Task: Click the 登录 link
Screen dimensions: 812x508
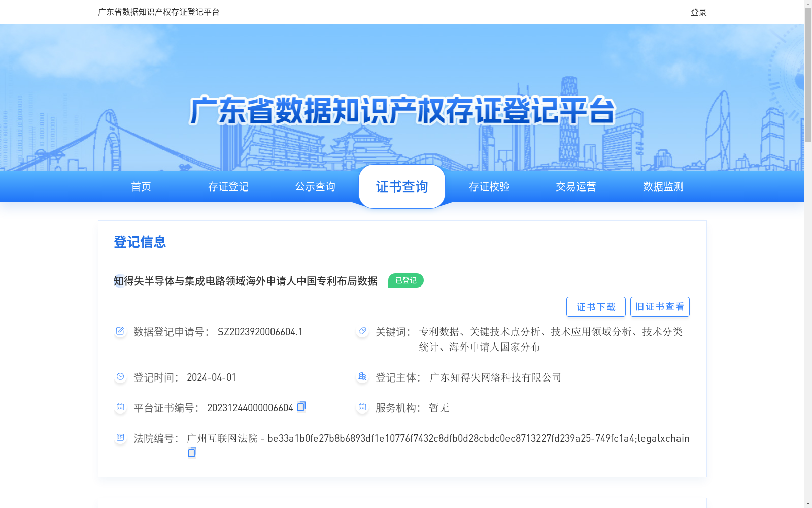Action: tap(699, 12)
